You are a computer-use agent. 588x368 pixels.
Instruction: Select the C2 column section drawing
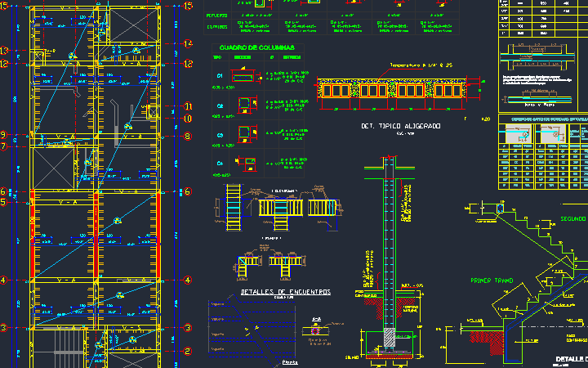[247, 105]
